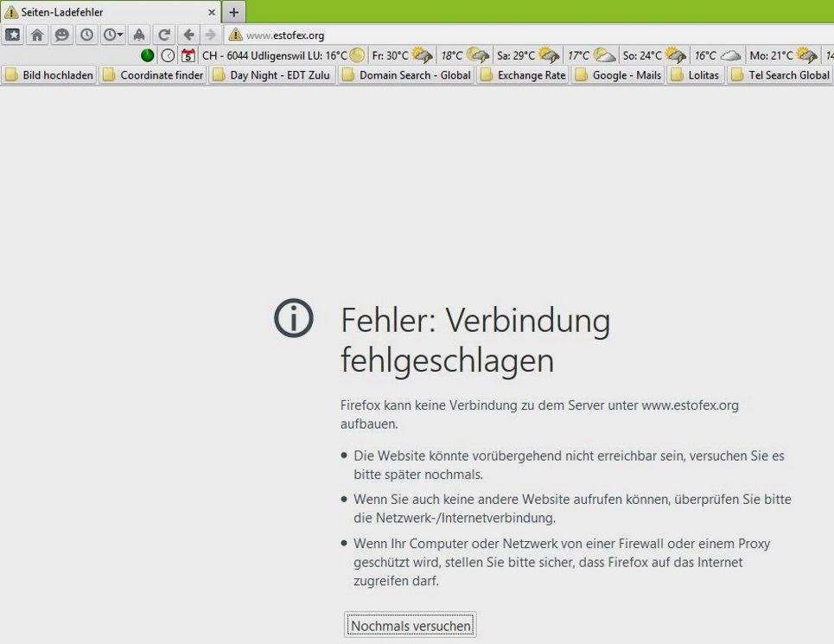
Task: Click the greyed forward arrow
Action: (211, 35)
